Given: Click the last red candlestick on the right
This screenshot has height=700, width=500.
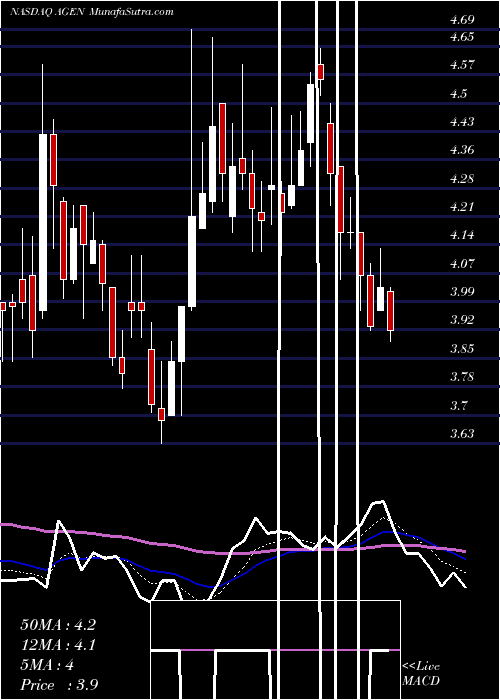Looking at the screenshot, I should (391, 311).
